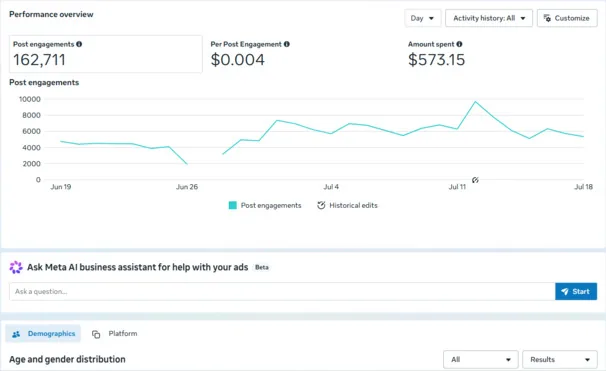The width and height of the screenshot is (606, 371).
Task: Click the info icon beside Per Post Engagement
Action: click(x=287, y=44)
